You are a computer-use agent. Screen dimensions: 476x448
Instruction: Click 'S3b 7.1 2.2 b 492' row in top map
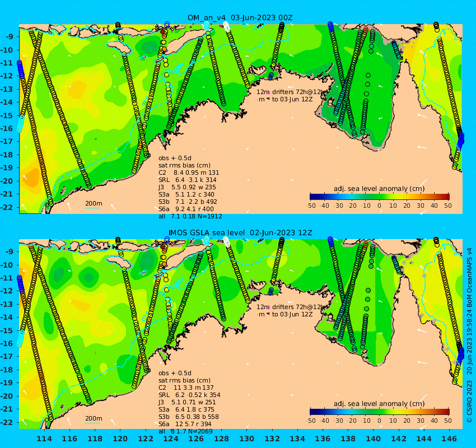(188, 202)
